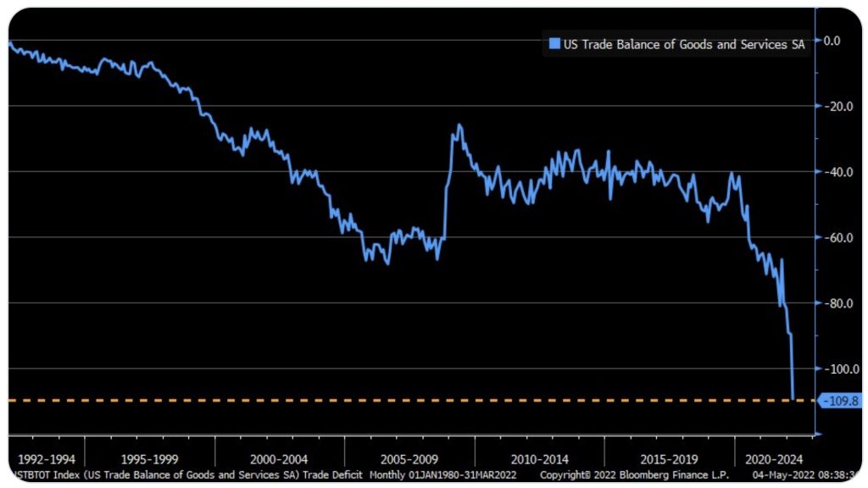
Task: Click the 0.0 y-axis tick label
Action: (x=832, y=40)
